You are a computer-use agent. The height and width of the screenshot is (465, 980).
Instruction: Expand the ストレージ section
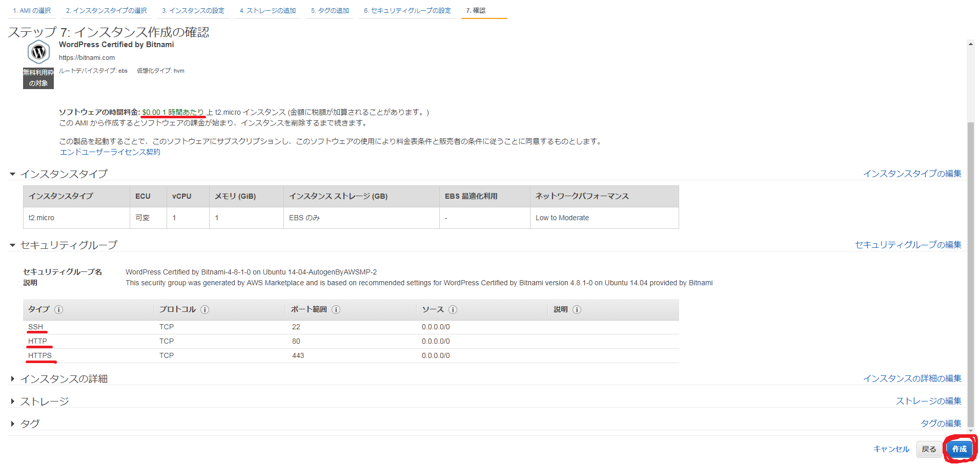tap(13, 401)
